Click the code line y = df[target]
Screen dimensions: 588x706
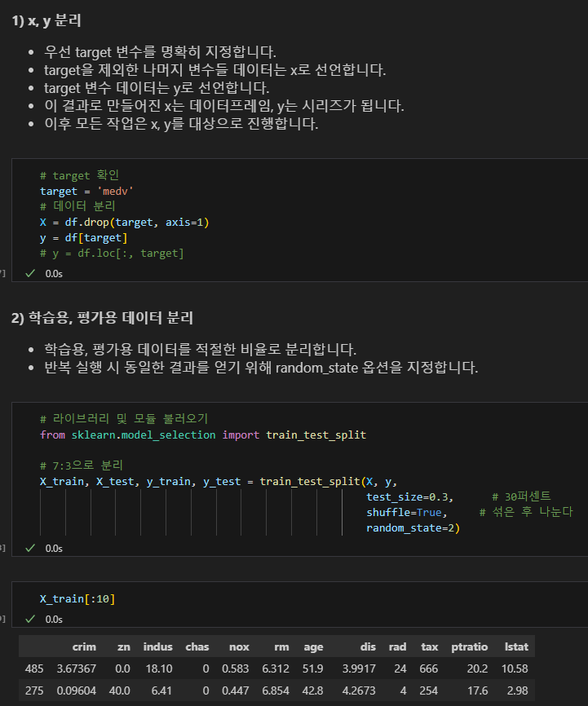click(x=83, y=238)
